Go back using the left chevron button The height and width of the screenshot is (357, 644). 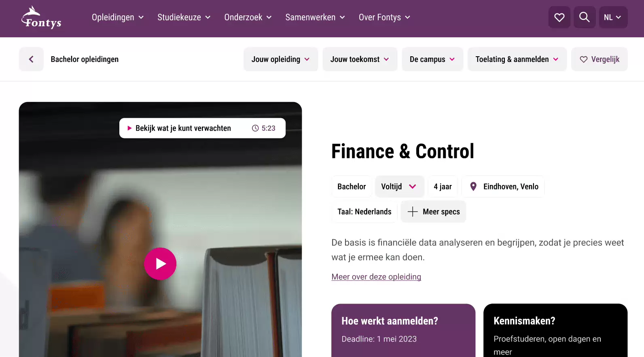31,59
